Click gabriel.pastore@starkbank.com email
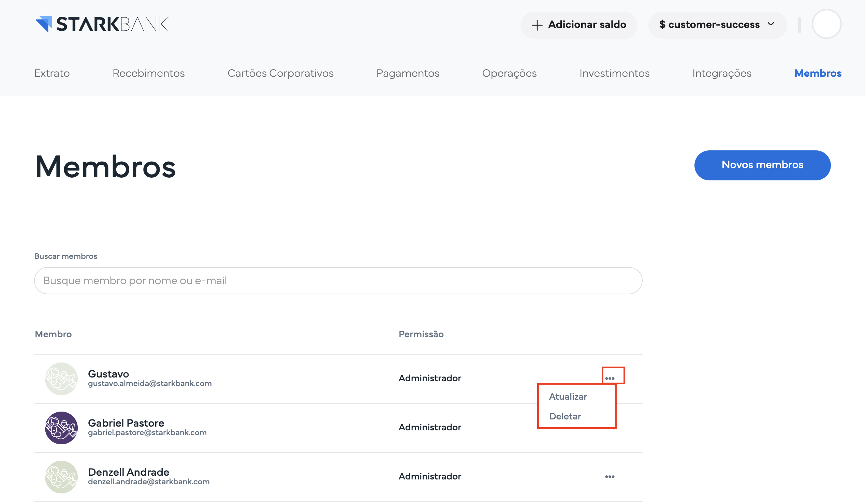This screenshot has height=504, width=865. click(147, 432)
